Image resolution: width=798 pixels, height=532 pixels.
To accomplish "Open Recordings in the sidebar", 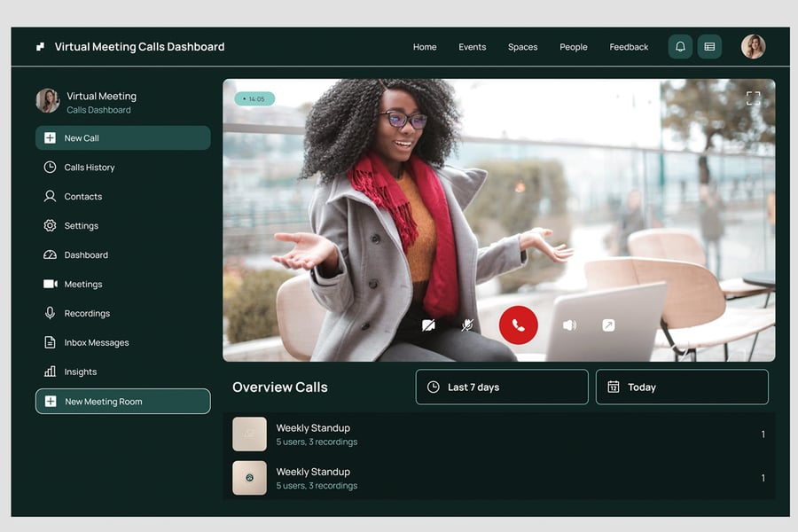I will (87, 314).
